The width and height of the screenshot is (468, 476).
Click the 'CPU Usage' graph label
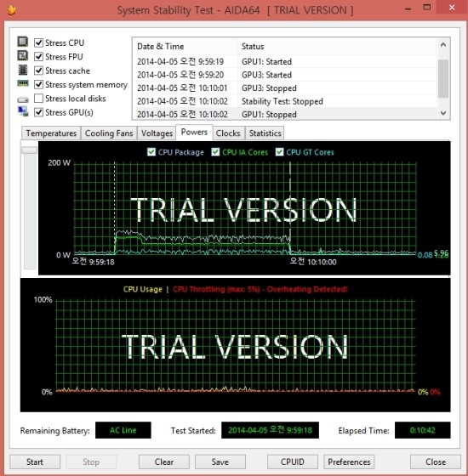(143, 289)
